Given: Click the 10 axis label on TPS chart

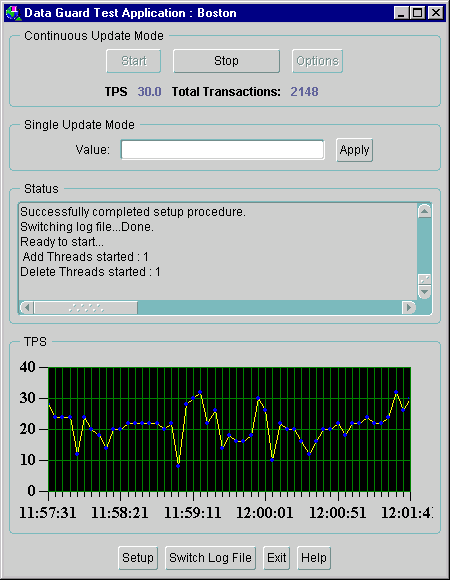Looking at the screenshot, I should click(27, 461).
